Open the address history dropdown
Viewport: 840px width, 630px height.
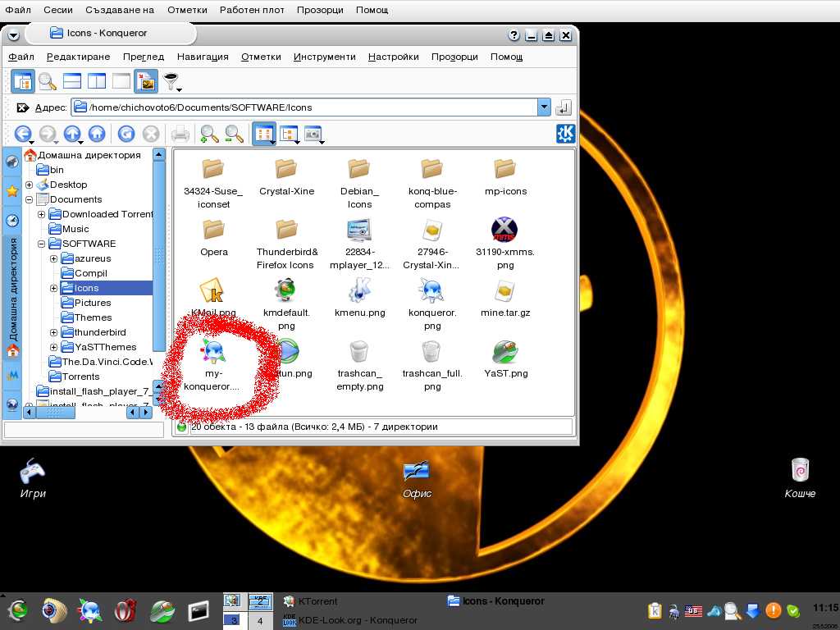coord(544,107)
